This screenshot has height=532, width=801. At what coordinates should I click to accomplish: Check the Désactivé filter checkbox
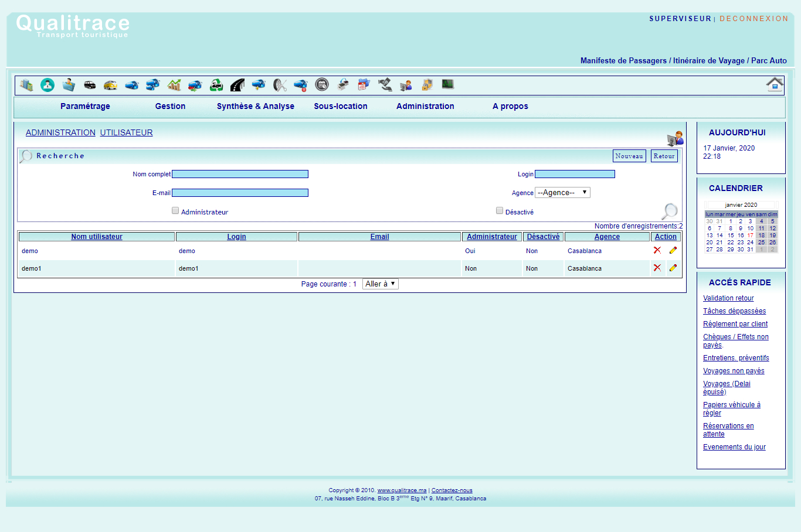tap(500, 210)
